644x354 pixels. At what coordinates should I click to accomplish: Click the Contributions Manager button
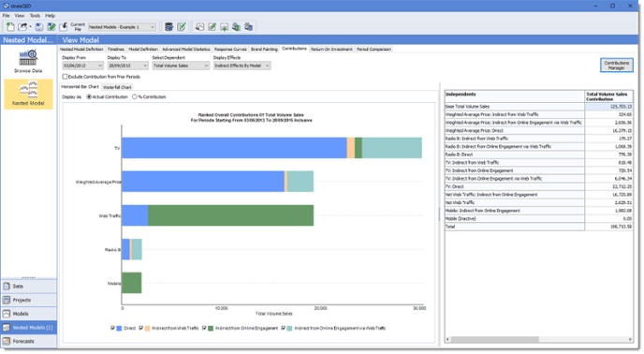pos(617,66)
